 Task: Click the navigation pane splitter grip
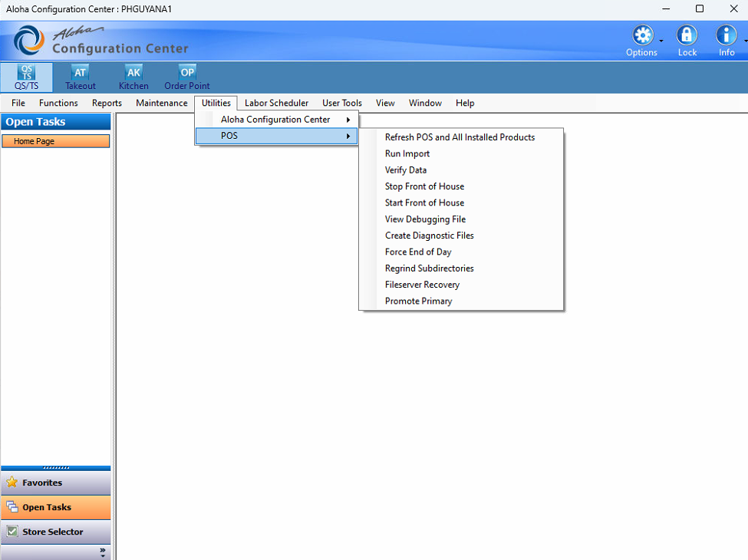pos(56,468)
